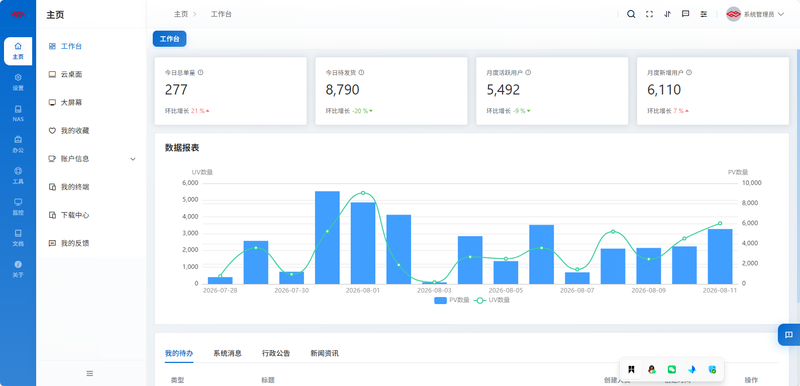The width and height of the screenshot is (800, 386).
Task: Click the 操作 column header in the table
Action: [x=751, y=380]
